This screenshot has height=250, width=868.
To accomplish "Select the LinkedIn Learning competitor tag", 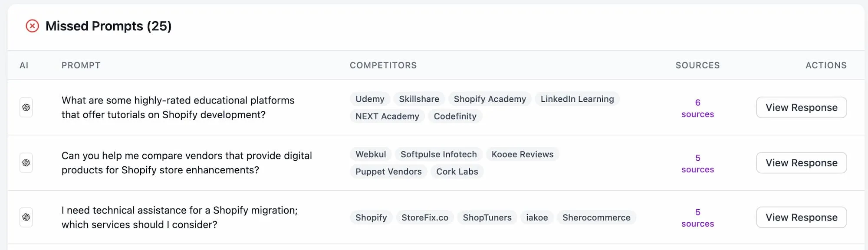I will (577, 99).
